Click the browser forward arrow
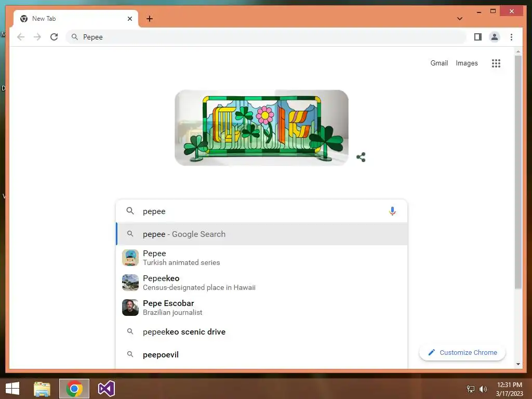This screenshot has height=399, width=532. point(37,37)
